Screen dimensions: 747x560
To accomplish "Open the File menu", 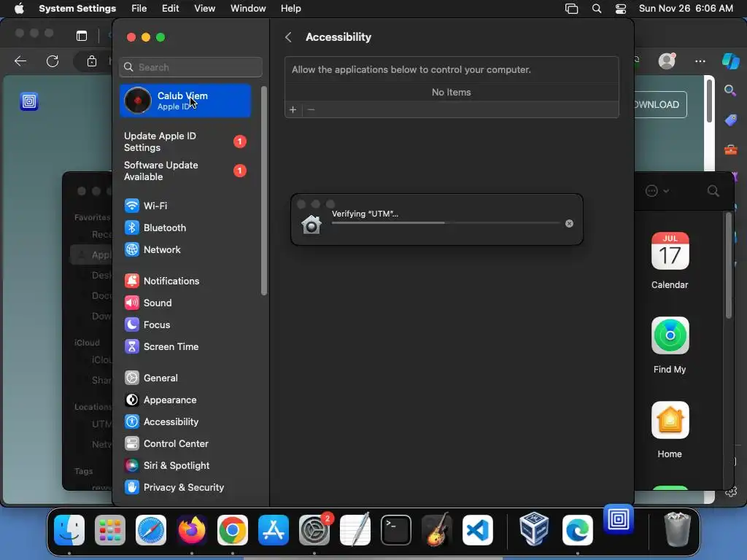I will pyautogui.click(x=139, y=9).
